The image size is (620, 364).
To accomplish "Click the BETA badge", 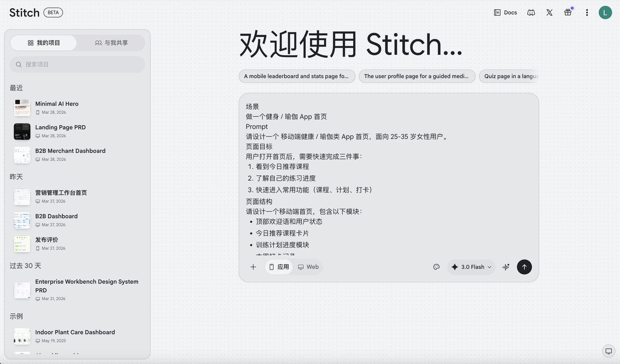I will 53,13.
